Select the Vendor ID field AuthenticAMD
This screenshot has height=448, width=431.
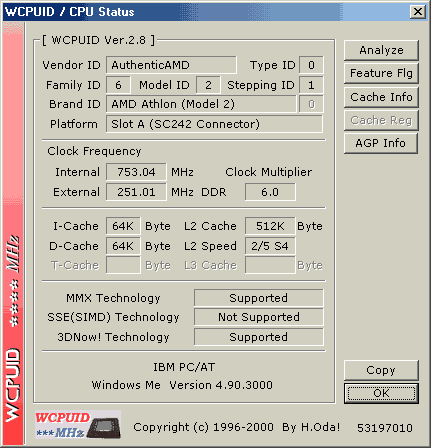click(171, 65)
